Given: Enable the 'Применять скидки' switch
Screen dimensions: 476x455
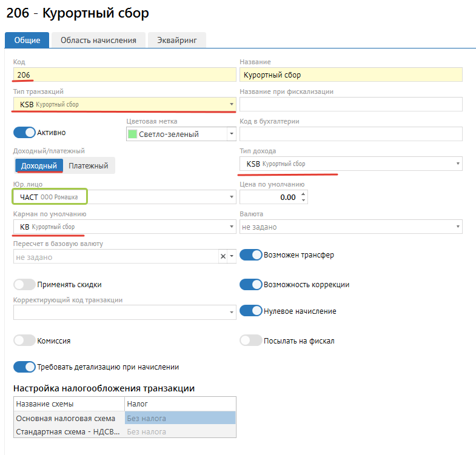Looking at the screenshot, I should point(24,284).
